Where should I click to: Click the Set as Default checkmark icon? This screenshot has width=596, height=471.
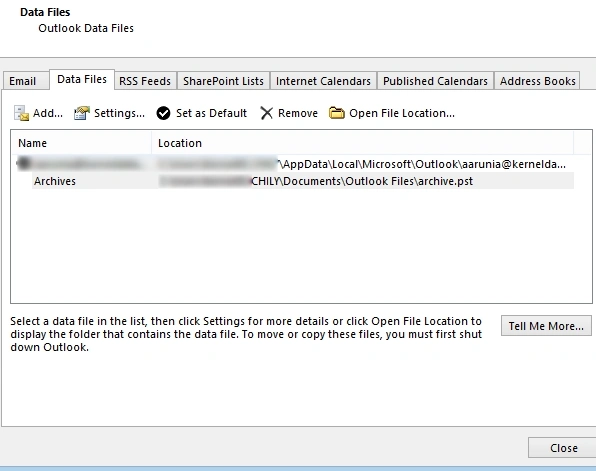pos(163,113)
